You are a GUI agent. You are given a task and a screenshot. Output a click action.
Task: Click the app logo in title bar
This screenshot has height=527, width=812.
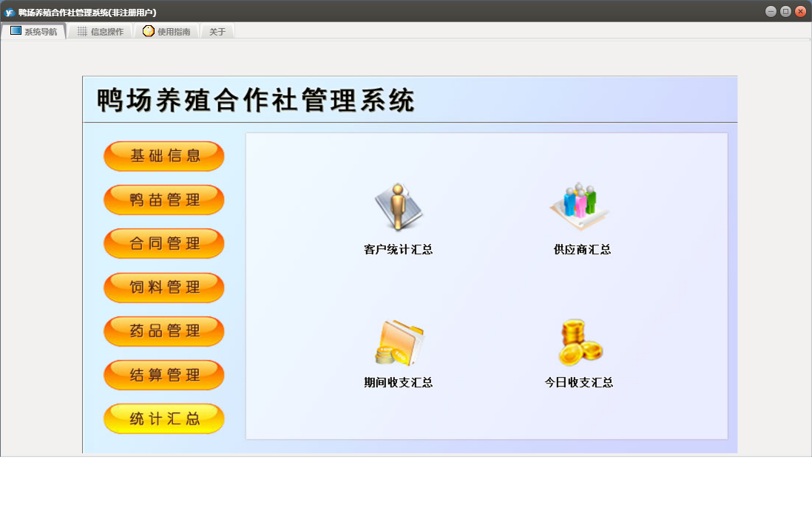[9, 12]
